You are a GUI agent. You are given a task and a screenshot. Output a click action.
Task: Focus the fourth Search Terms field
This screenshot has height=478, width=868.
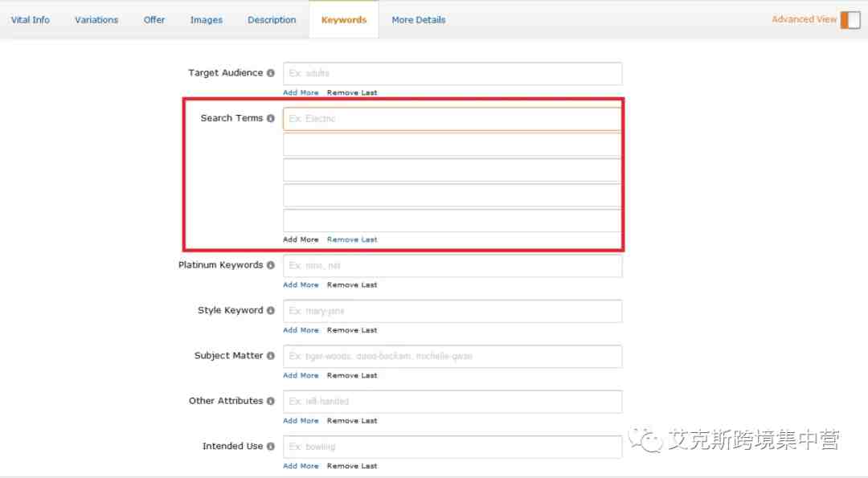click(x=452, y=196)
